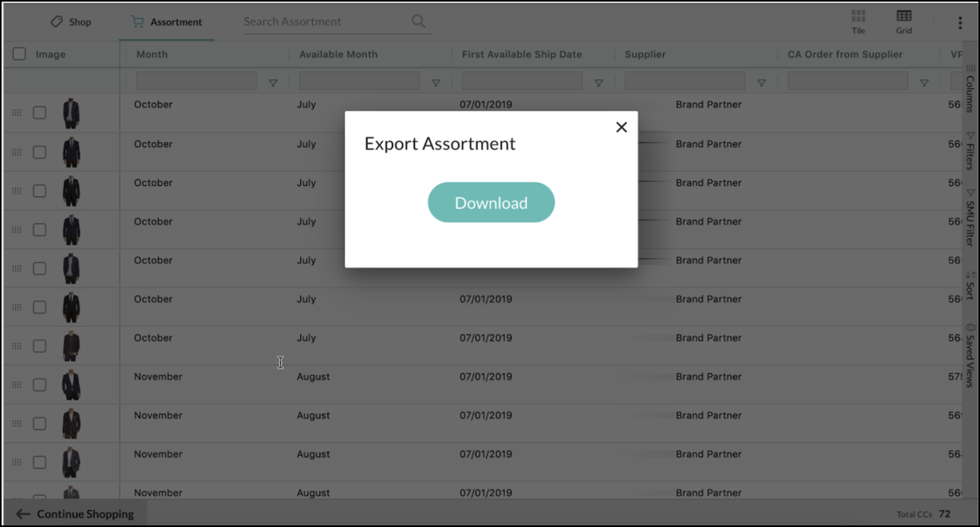
Task: Click Continue Shopping back link
Action: [76, 514]
